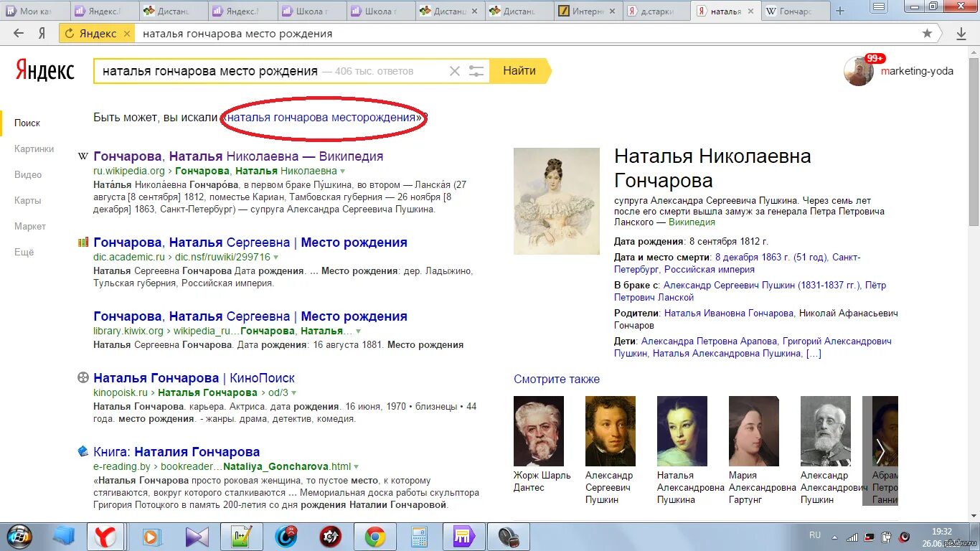Open Книга: Наталия Гончарова result
This screenshot has height=551, width=980.
point(176,452)
